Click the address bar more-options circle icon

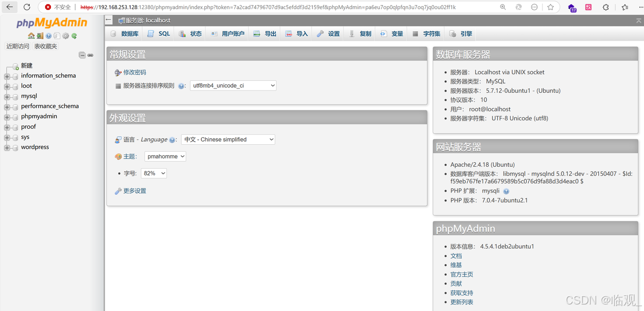[534, 7]
